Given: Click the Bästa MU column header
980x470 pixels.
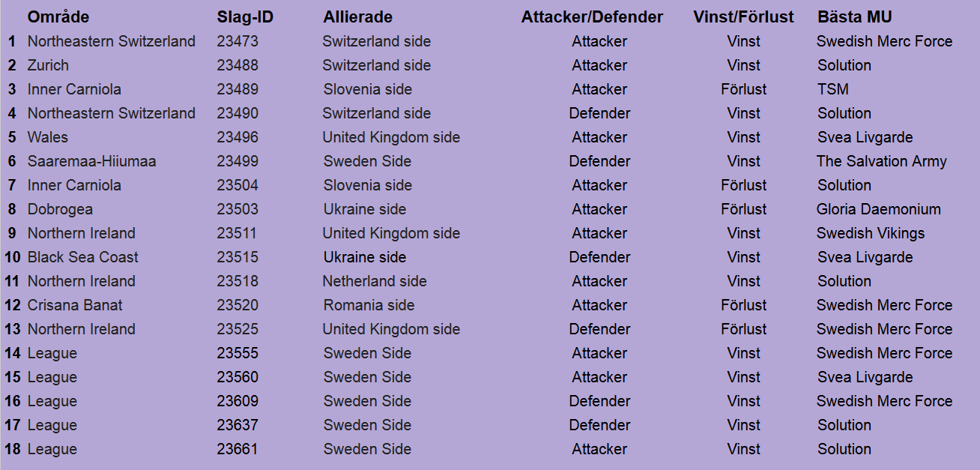Looking at the screenshot, I should click(854, 16).
